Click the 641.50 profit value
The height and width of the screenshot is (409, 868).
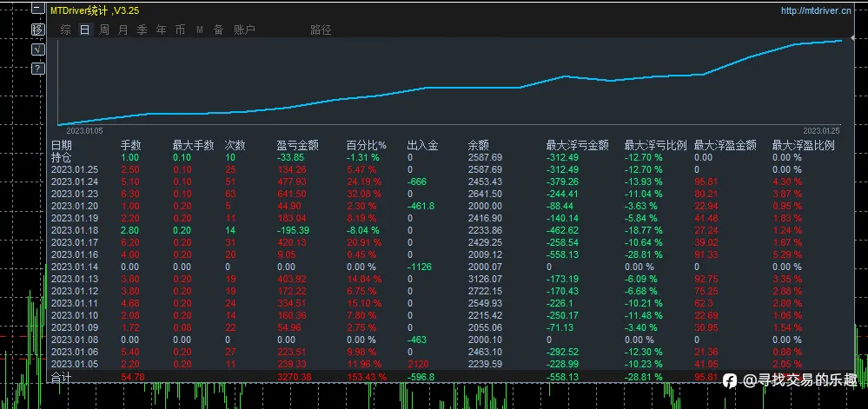click(x=291, y=194)
